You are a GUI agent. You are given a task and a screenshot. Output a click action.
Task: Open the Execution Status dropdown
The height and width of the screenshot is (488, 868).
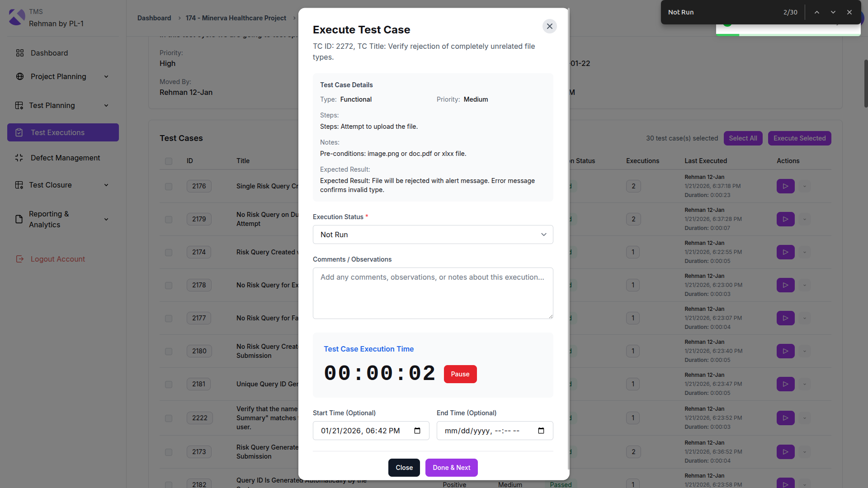pyautogui.click(x=433, y=235)
